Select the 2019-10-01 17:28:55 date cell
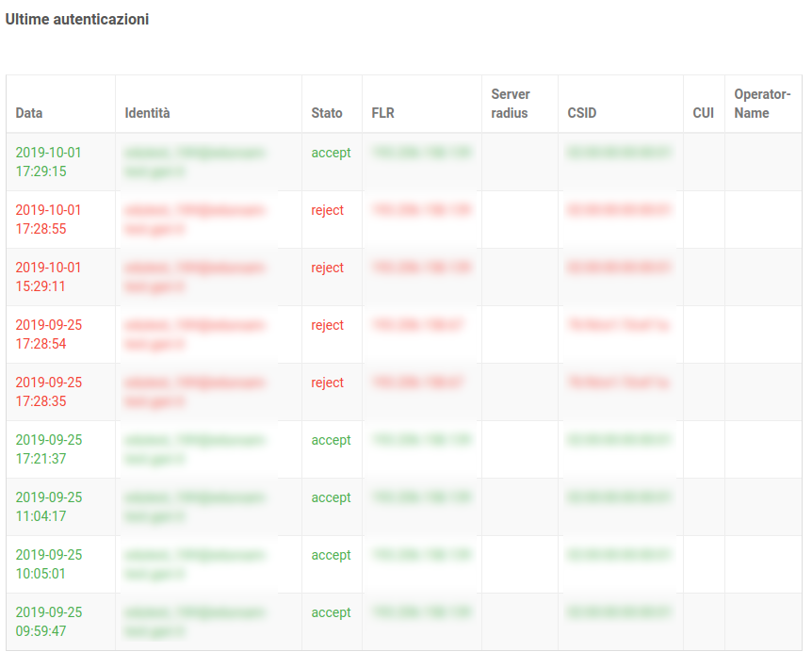 point(49,220)
